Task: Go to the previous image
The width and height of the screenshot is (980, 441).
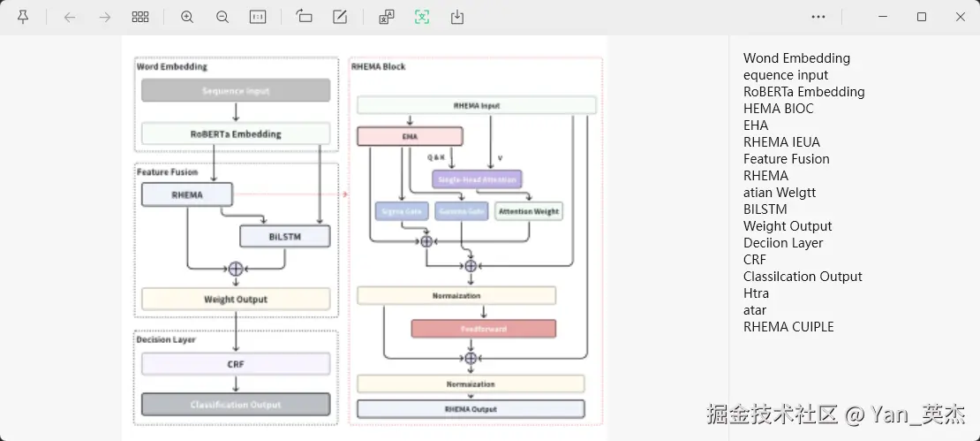Action: (x=70, y=17)
